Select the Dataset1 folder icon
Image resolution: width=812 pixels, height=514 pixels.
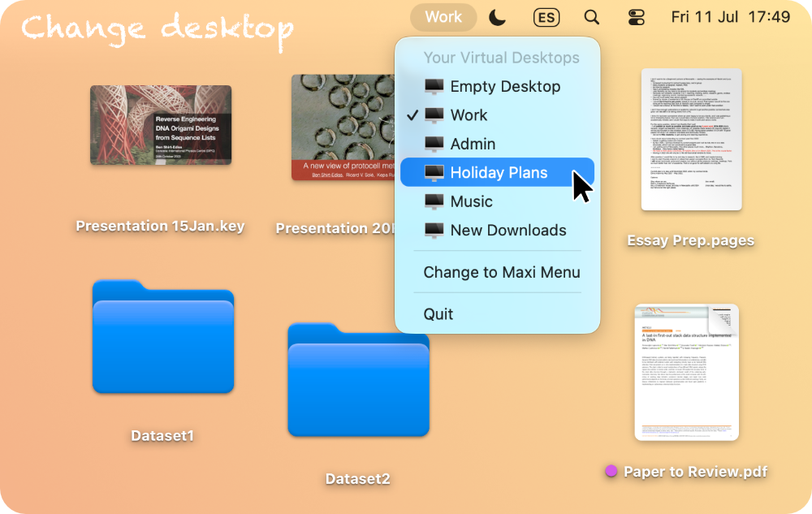pyautogui.click(x=163, y=336)
